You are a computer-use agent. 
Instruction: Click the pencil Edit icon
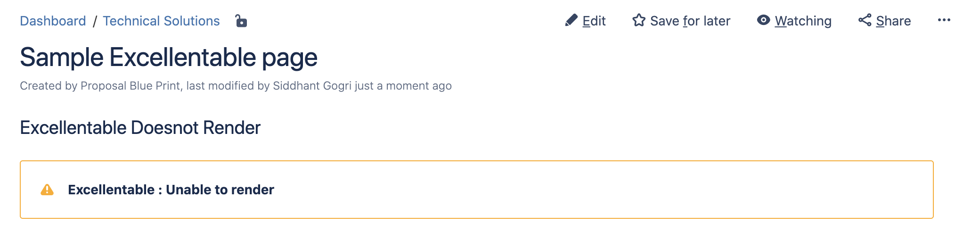[x=571, y=20]
